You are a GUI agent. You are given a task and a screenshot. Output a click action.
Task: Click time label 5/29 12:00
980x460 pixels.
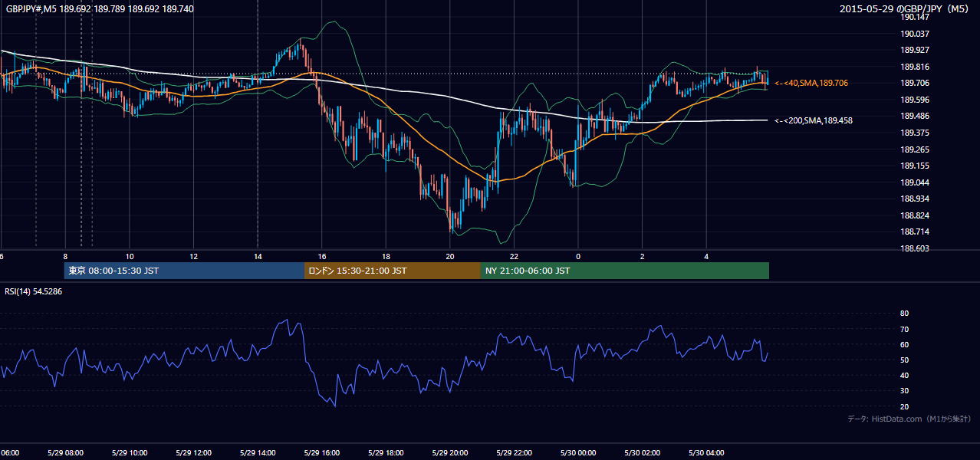tap(193, 453)
